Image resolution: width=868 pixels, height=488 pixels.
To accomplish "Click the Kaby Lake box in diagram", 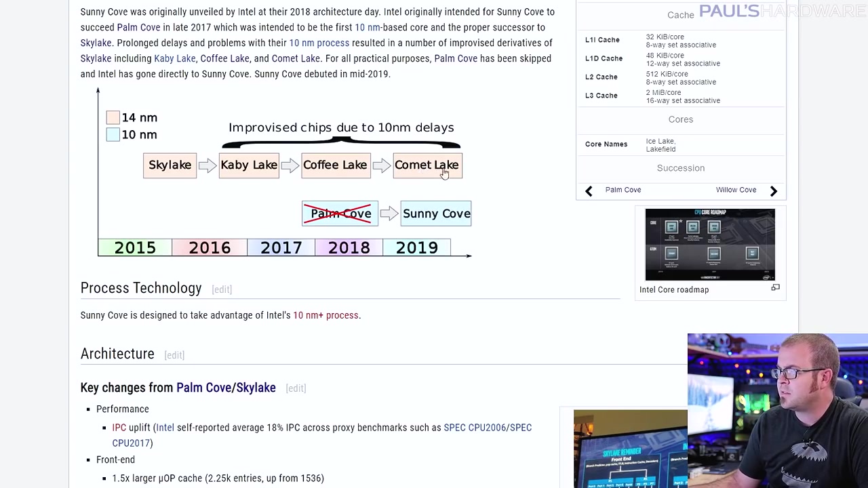I will point(249,165).
